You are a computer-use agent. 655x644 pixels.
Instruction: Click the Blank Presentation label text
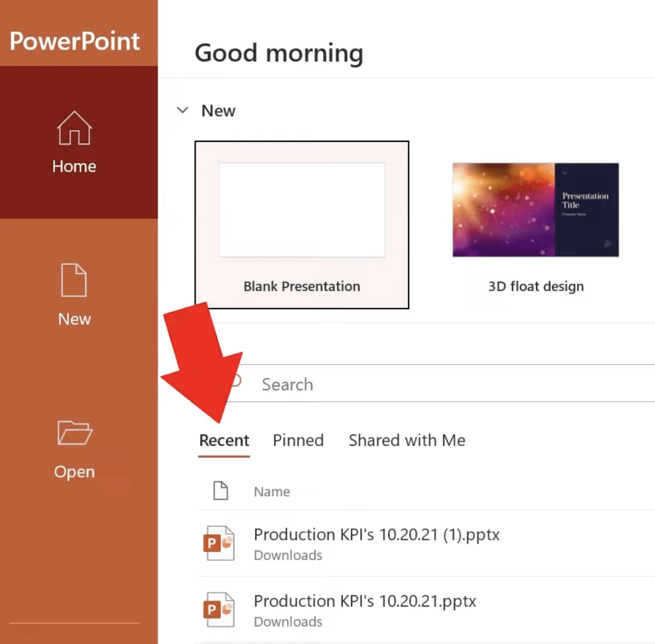302,286
